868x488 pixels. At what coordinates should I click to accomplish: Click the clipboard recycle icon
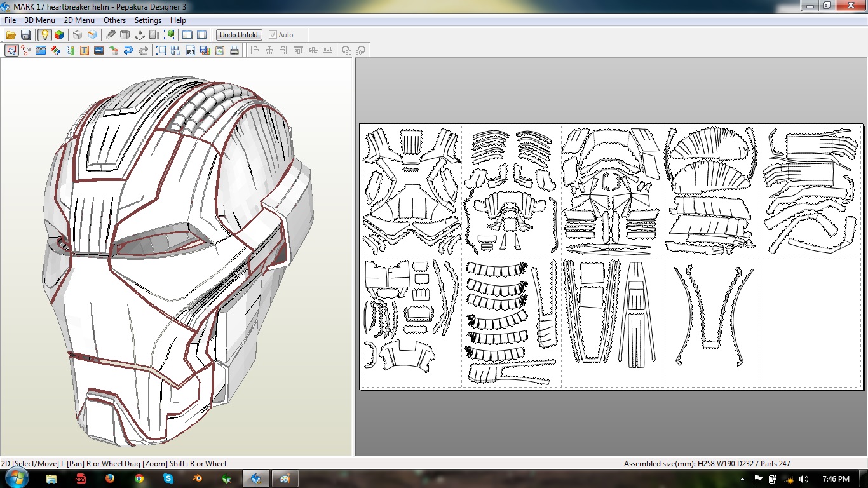pos(220,50)
